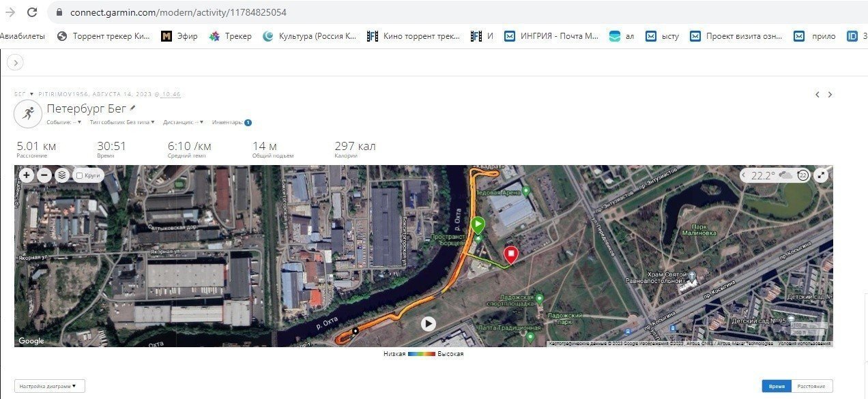Open the Тип события dropdown

123,123
